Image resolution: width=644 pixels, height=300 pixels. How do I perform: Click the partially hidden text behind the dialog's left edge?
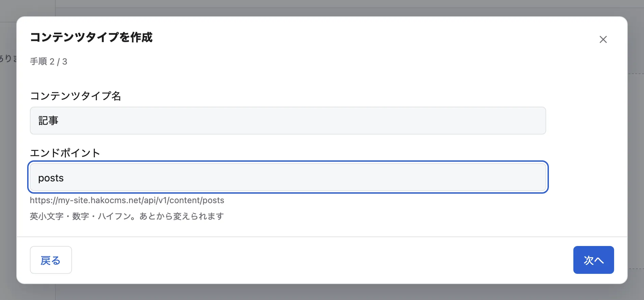[8, 58]
